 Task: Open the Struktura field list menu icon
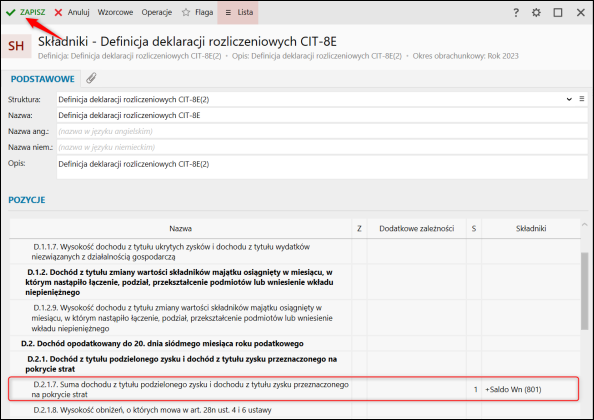pos(581,99)
